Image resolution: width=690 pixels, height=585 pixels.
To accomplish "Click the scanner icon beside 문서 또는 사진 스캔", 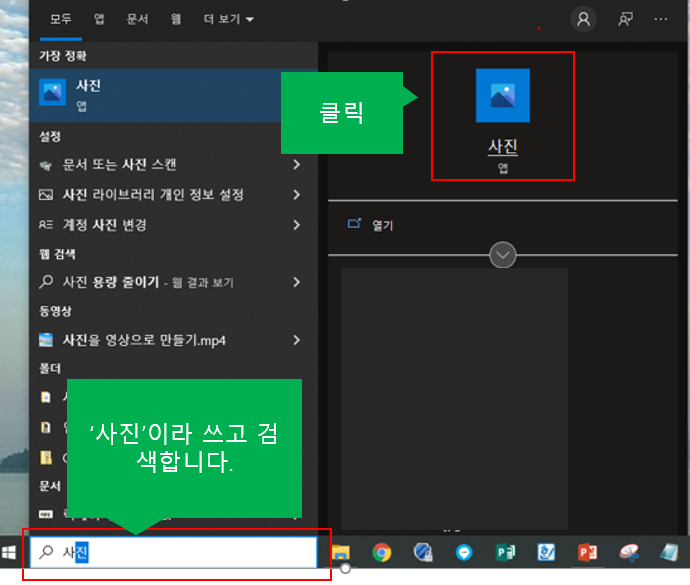I will point(46,166).
